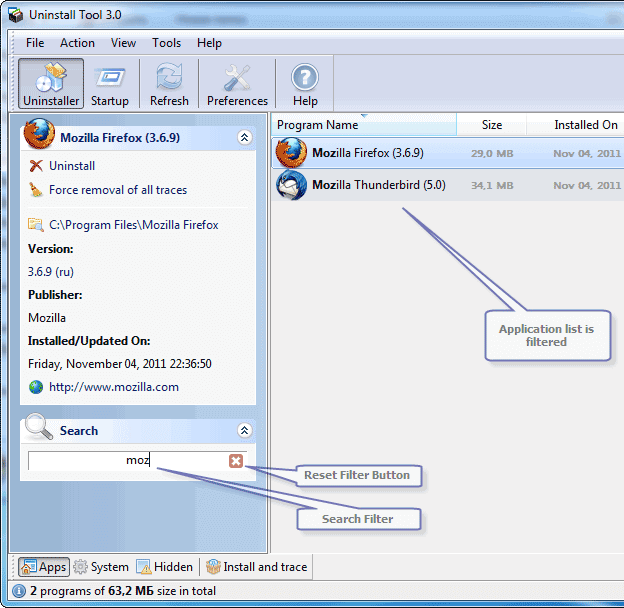Select Mozilla Firefox (3.6.9) list row
624x608 pixels.
pyautogui.click(x=448, y=153)
